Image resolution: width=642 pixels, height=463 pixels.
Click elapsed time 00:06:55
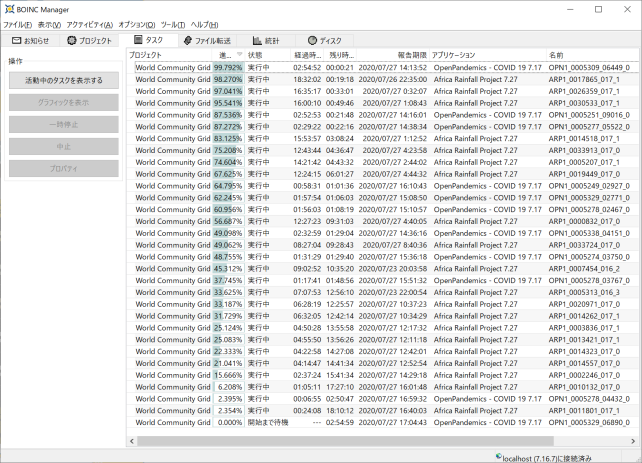click(307, 399)
